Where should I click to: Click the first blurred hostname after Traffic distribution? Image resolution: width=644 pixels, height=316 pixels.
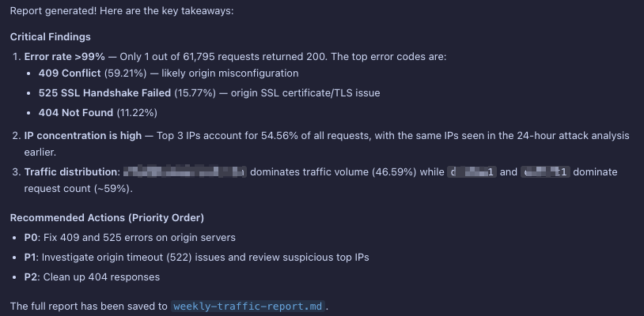point(186,172)
